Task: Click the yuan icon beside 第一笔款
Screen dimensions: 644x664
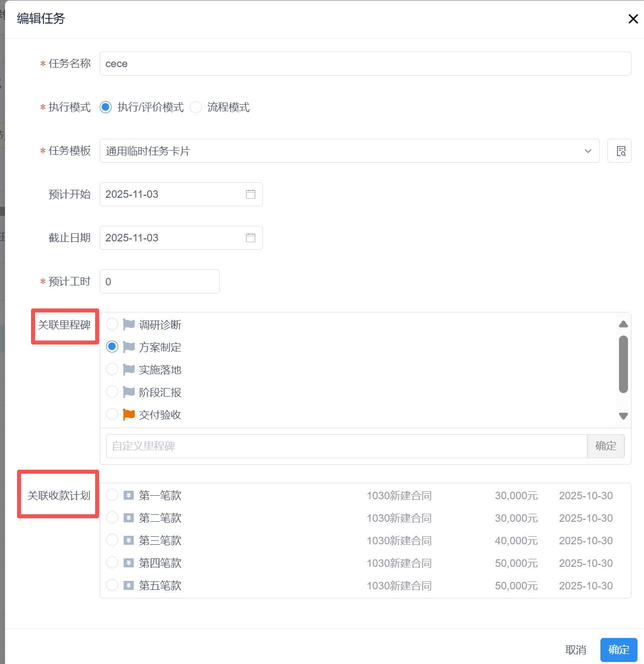Action: click(129, 495)
